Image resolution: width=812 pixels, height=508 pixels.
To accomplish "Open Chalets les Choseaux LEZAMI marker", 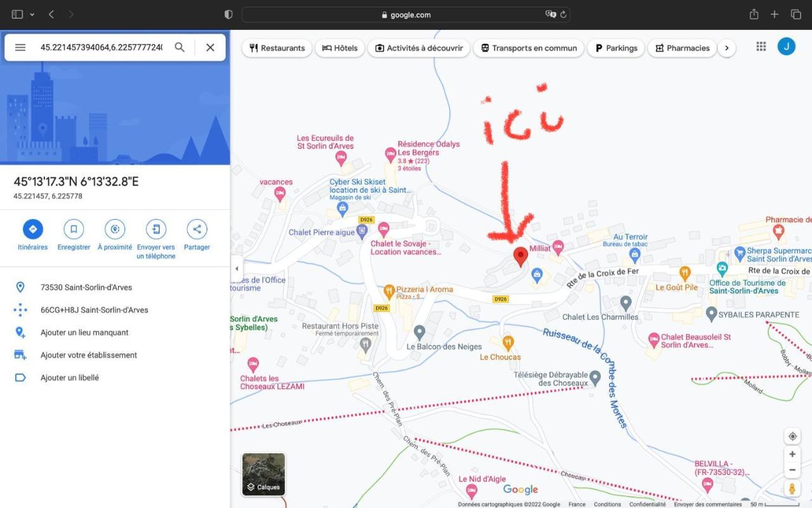I will click(x=253, y=364).
